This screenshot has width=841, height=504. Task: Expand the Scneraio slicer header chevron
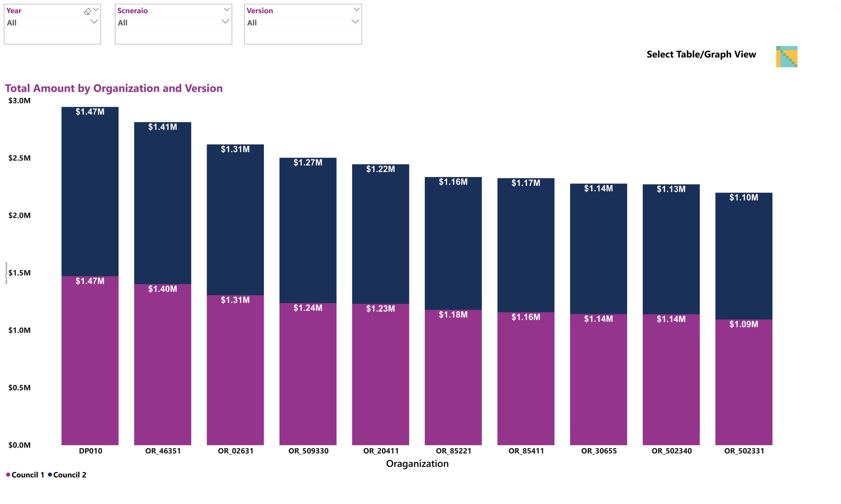[227, 10]
